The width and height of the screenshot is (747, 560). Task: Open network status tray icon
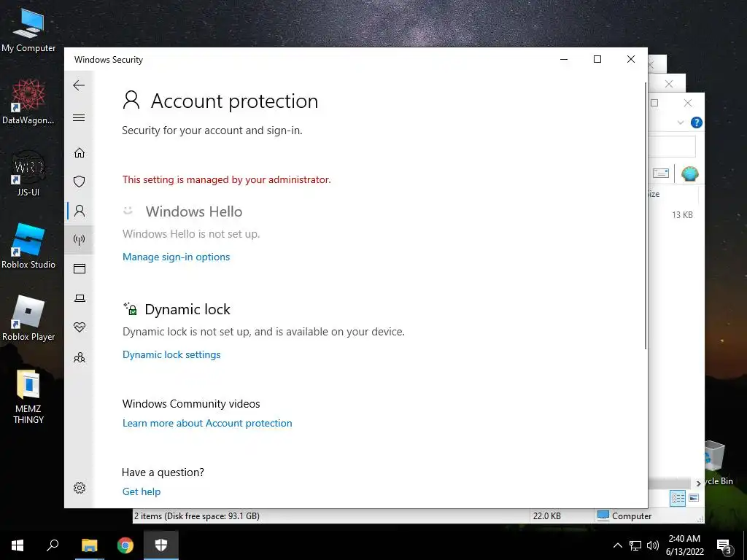[635, 545]
